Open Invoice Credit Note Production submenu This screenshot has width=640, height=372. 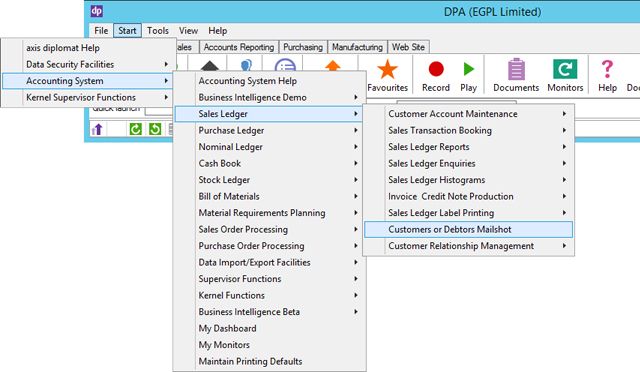469,196
